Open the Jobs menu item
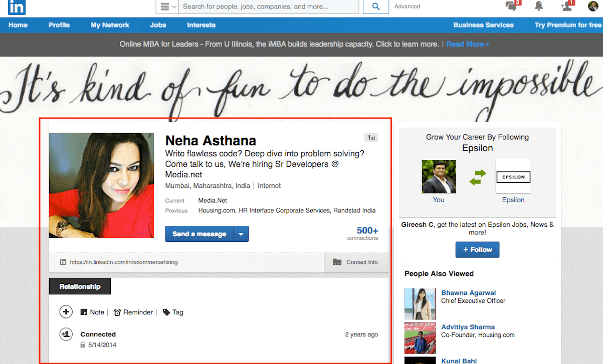603x364 pixels. point(158,25)
